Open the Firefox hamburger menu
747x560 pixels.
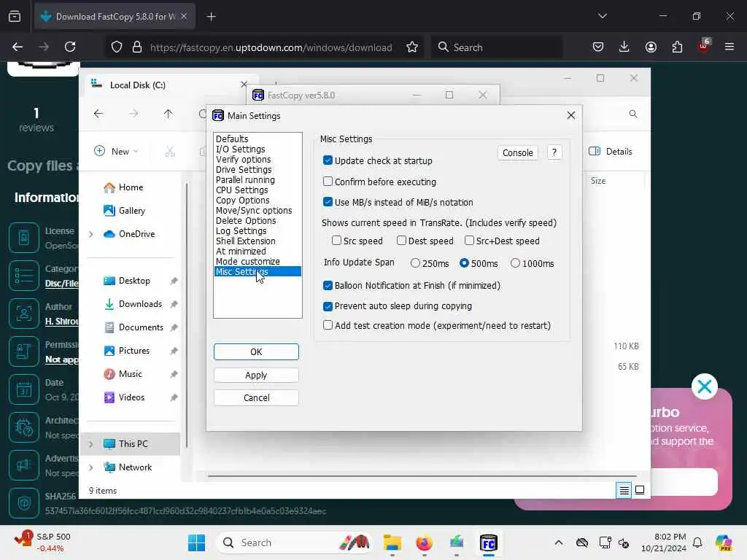coord(729,47)
